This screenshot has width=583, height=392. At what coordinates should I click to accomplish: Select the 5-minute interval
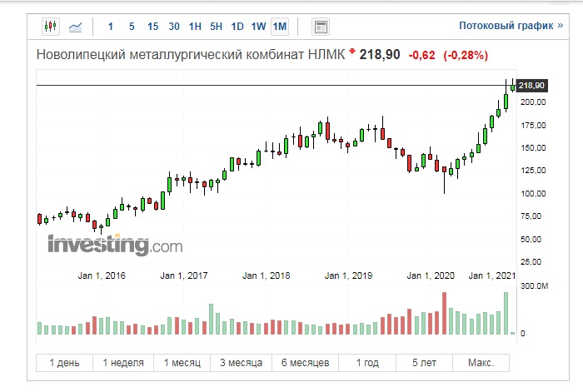[132, 27]
